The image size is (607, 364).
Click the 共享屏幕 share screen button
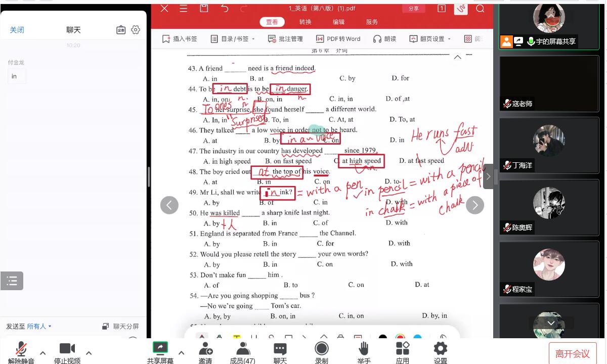160,353
